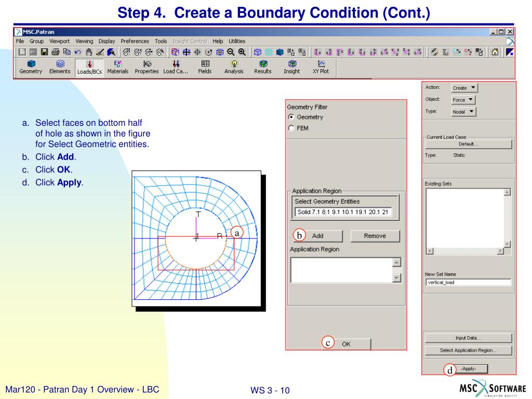Click the Input Data... button
The width and height of the screenshot is (532, 399).
point(468,338)
